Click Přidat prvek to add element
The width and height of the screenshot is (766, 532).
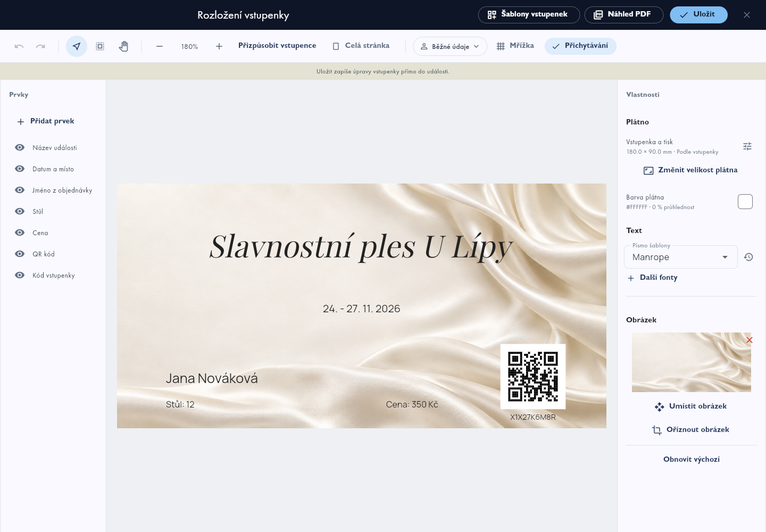pos(46,121)
